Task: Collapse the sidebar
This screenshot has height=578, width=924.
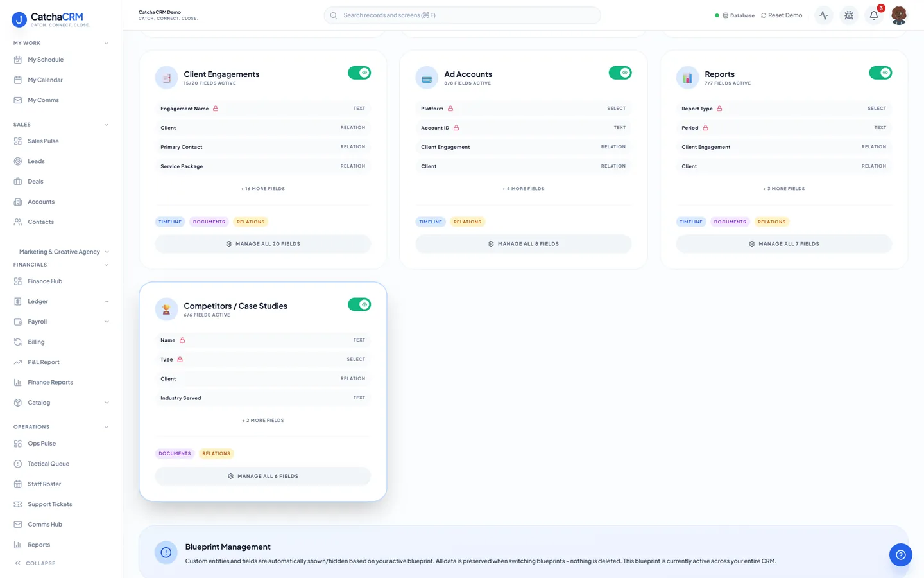Action: coord(35,563)
